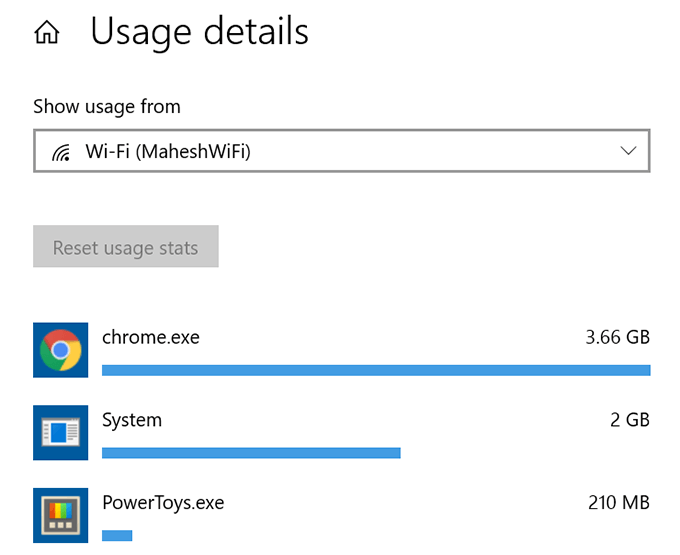The height and width of the screenshot is (555, 680).
Task: Click the PowerToys.exe usage bar
Action: click(x=117, y=536)
